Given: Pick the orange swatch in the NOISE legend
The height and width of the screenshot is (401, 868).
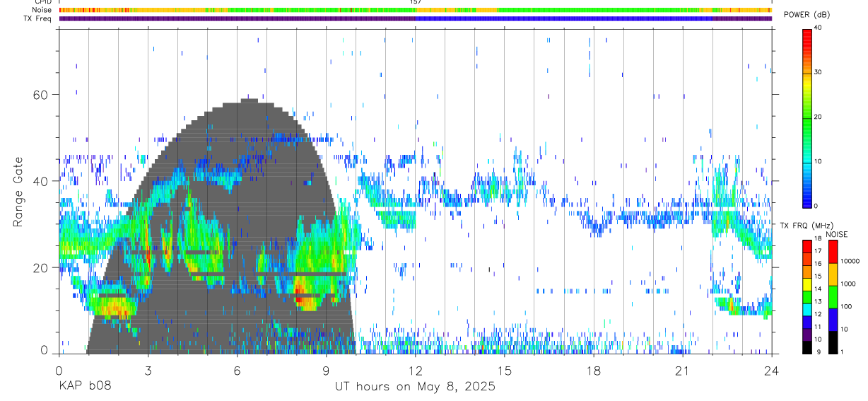Looking at the screenshot, I should coord(833,273).
